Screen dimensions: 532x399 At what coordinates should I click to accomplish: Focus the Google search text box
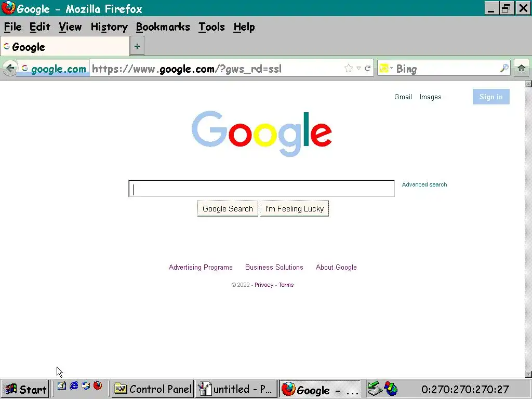click(262, 188)
